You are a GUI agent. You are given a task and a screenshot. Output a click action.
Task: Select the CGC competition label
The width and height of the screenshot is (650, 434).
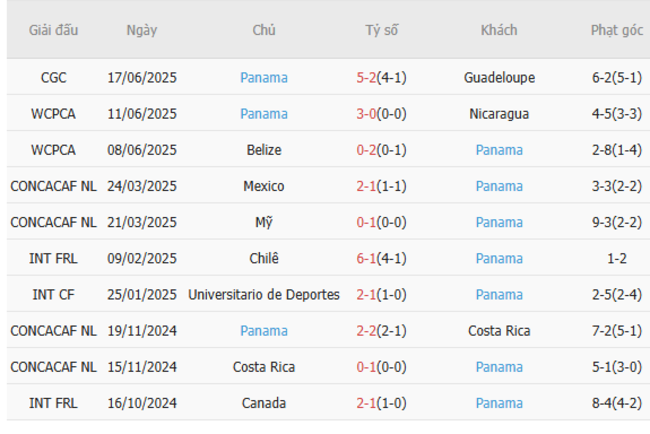coord(54,78)
